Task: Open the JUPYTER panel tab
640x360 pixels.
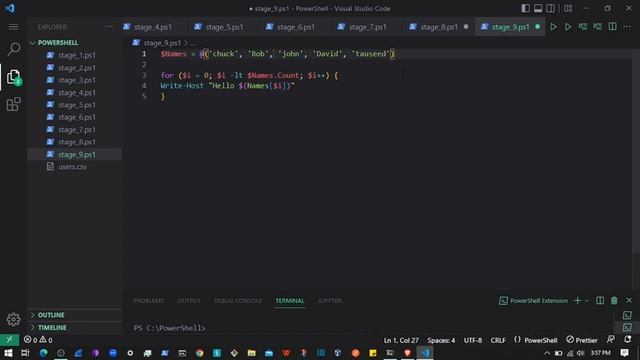Action: [x=329, y=301]
